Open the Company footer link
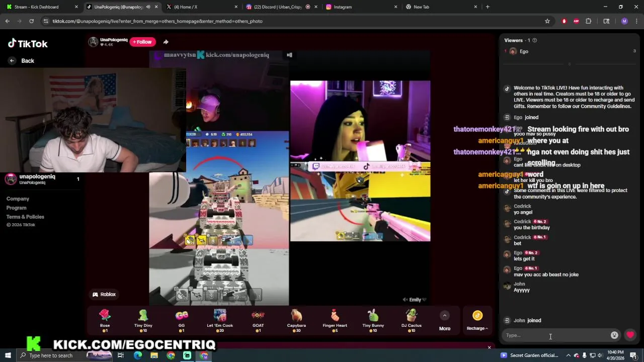 point(18,199)
